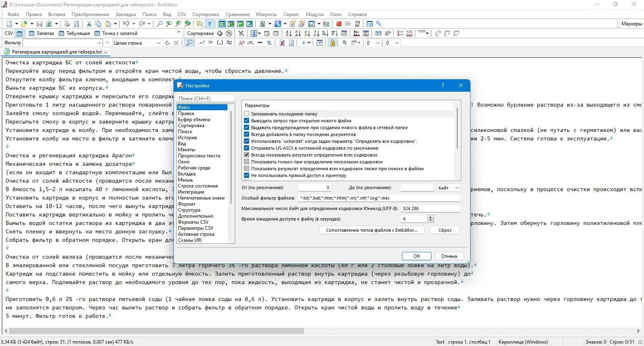This screenshot has height=346, width=644.
Task: Toggle the match case Aa filter icon
Action: tap(241, 43)
